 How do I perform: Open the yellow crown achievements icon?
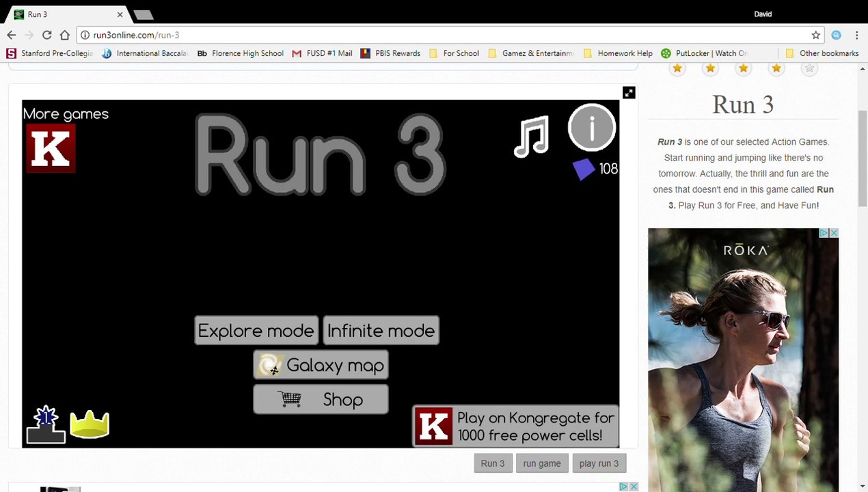(90, 424)
